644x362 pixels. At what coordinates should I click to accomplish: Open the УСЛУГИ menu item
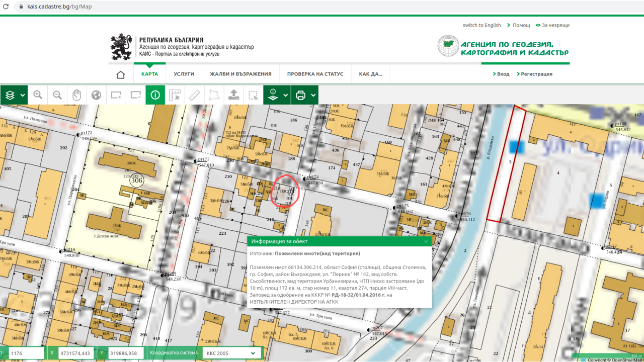[x=184, y=74]
